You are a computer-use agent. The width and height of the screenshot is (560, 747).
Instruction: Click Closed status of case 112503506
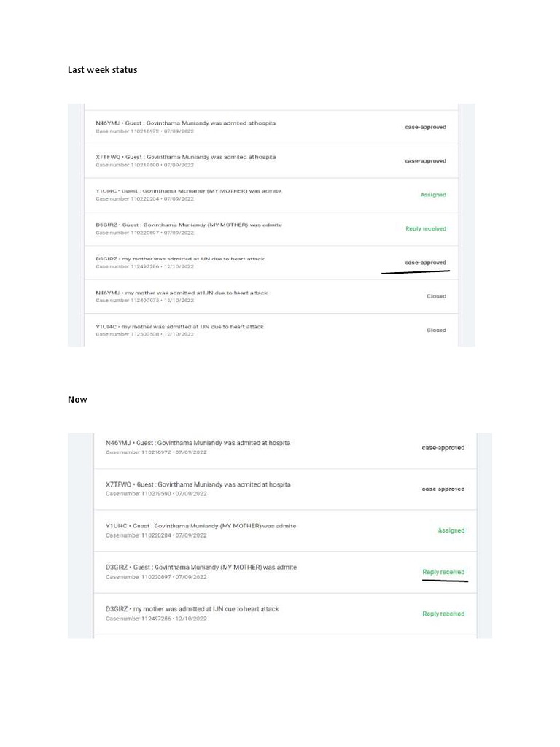coord(436,330)
